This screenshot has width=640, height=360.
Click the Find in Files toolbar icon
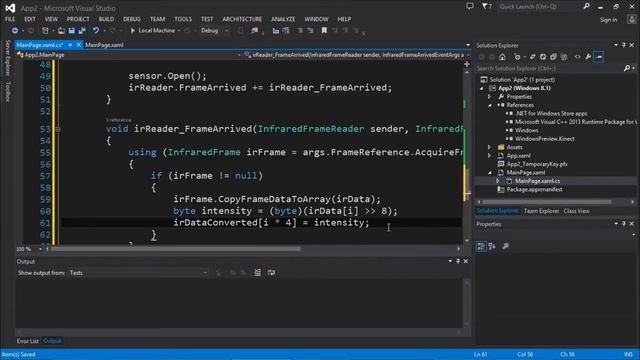click(x=254, y=31)
